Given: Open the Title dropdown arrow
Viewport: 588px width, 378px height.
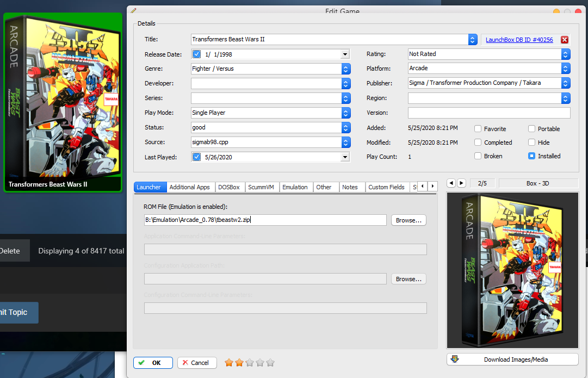Looking at the screenshot, I should coord(473,39).
